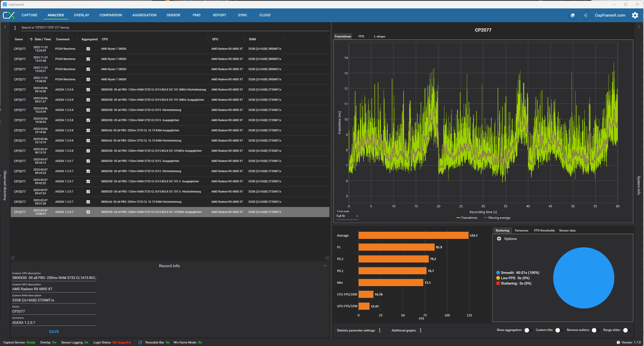
Task: Sort records by the Game column header
Action: pos(19,39)
